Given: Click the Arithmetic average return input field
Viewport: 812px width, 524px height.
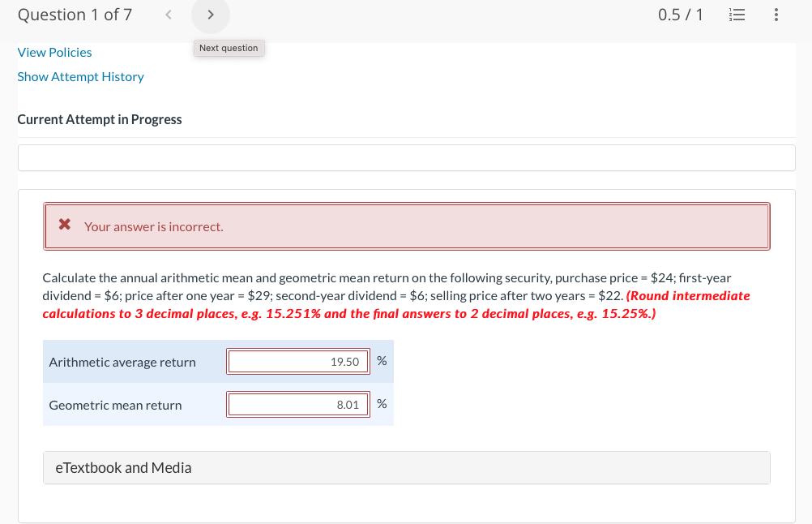Looking at the screenshot, I should point(297,361).
